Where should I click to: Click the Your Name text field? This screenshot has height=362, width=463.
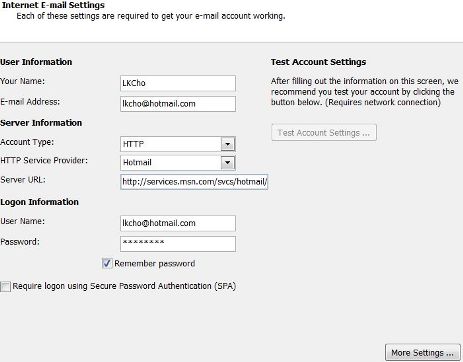(x=178, y=83)
